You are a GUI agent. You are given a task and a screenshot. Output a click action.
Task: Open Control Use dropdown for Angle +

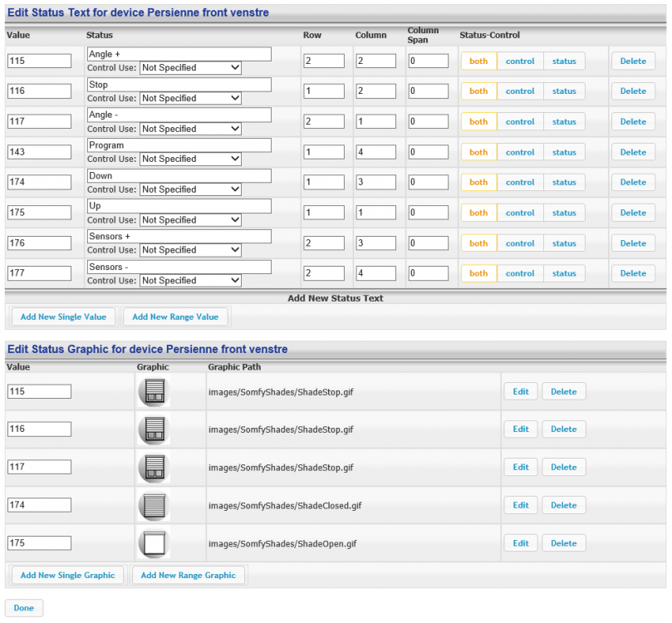pyautogui.click(x=190, y=68)
